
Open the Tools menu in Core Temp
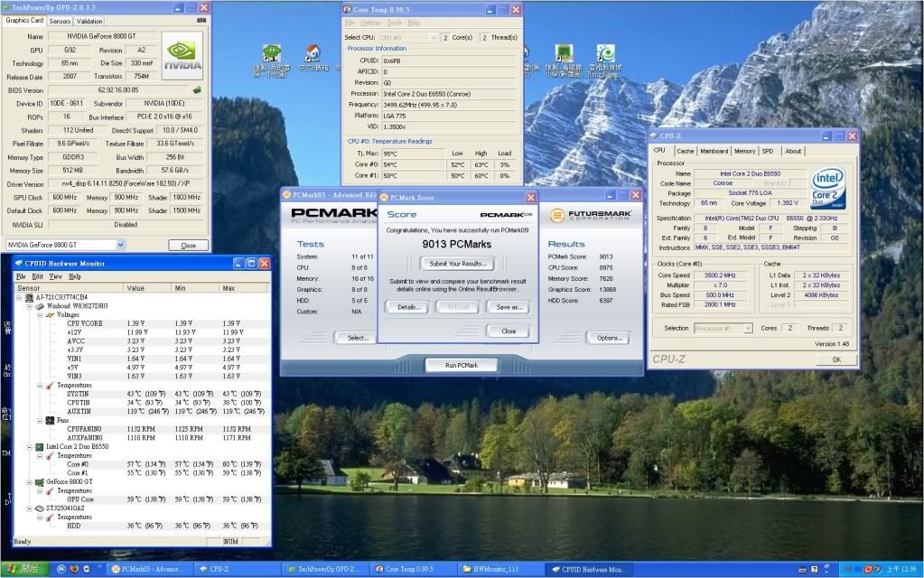(x=394, y=23)
